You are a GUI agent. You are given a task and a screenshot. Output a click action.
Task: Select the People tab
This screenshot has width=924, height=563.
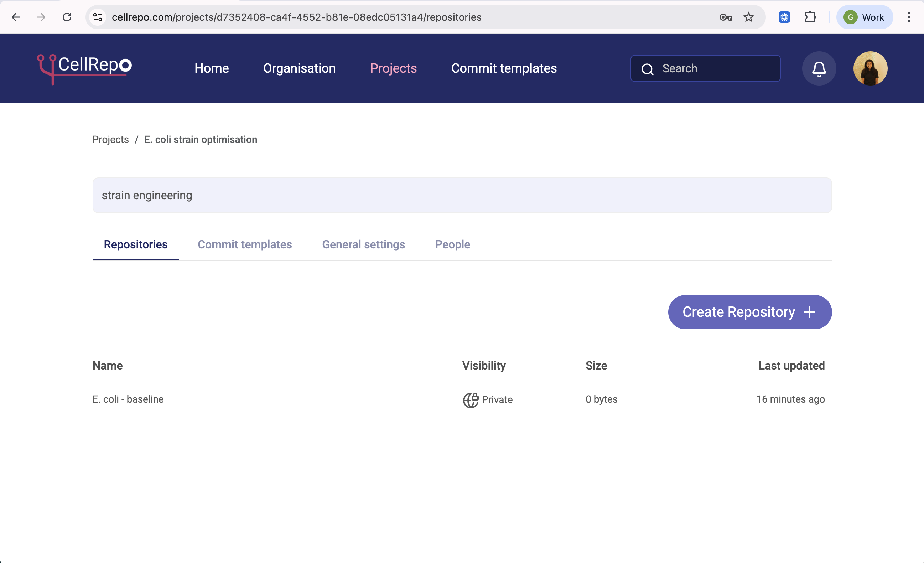452,244
